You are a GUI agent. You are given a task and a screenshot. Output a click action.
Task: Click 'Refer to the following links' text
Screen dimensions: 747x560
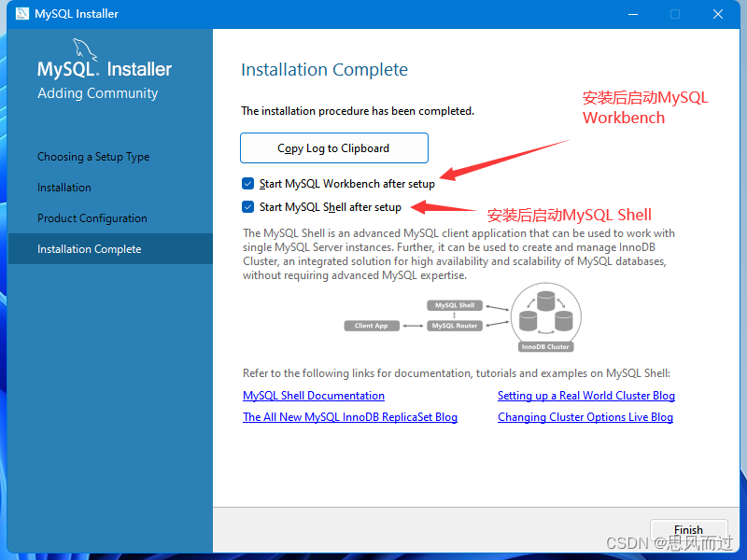[457, 373]
